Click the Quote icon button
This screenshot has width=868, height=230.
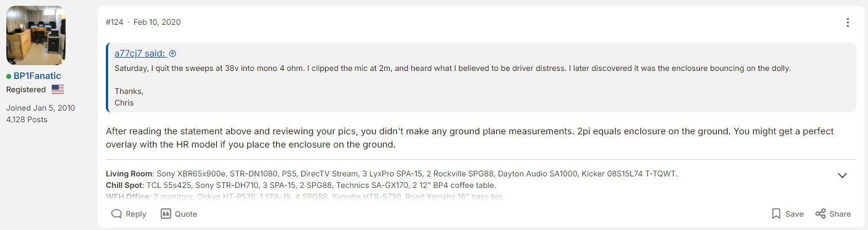[166, 214]
